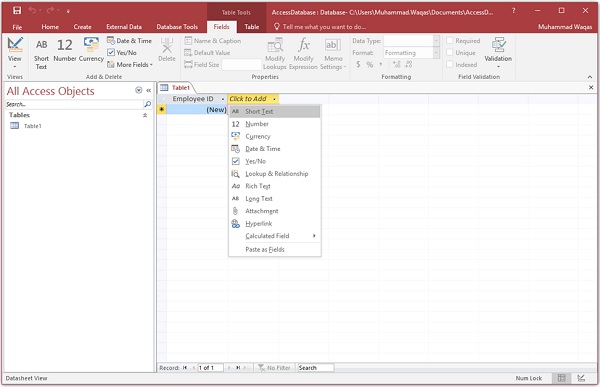Toggle the Indexed checkbox
Image resolution: width=600 pixels, height=387 pixels.
click(450, 64)
